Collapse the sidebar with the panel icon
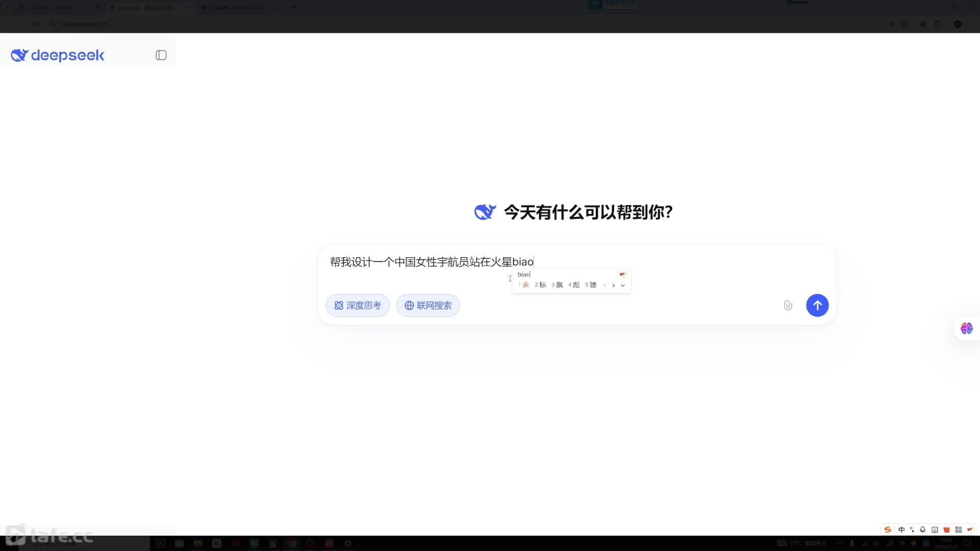This screenshot has width=980, height=551. coord(161,55)
